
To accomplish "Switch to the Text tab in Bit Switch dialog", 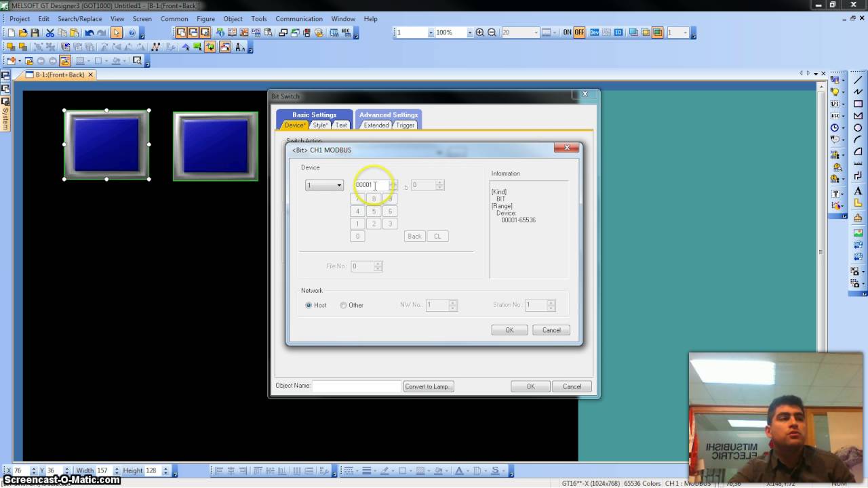I will (x=341, y=125).
